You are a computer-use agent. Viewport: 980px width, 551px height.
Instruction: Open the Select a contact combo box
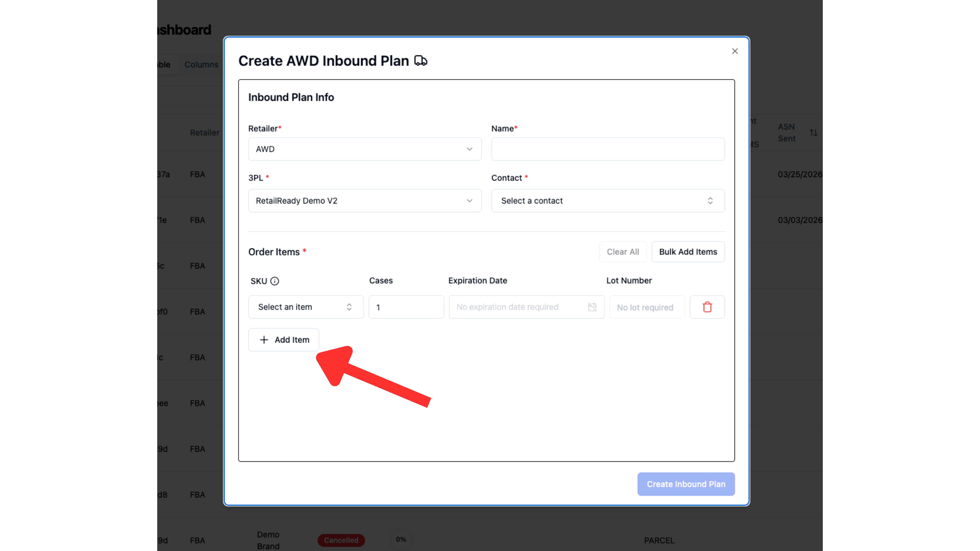click(607, 201)
